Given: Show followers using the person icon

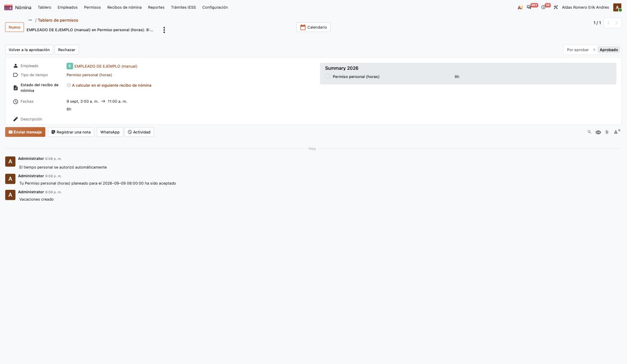Looking at the screenshot, I should click(x=616, y=132).
